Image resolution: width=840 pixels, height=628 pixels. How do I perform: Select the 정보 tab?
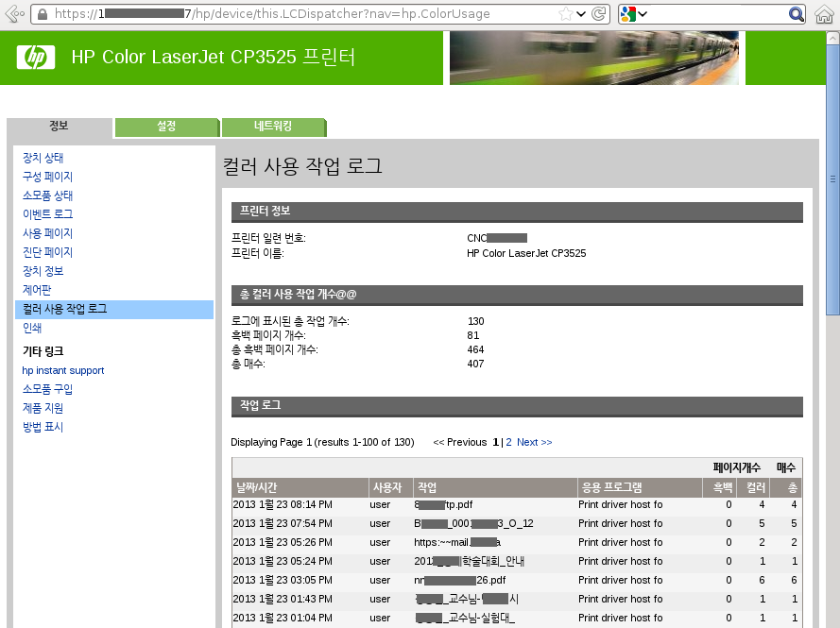pos(59,126)
